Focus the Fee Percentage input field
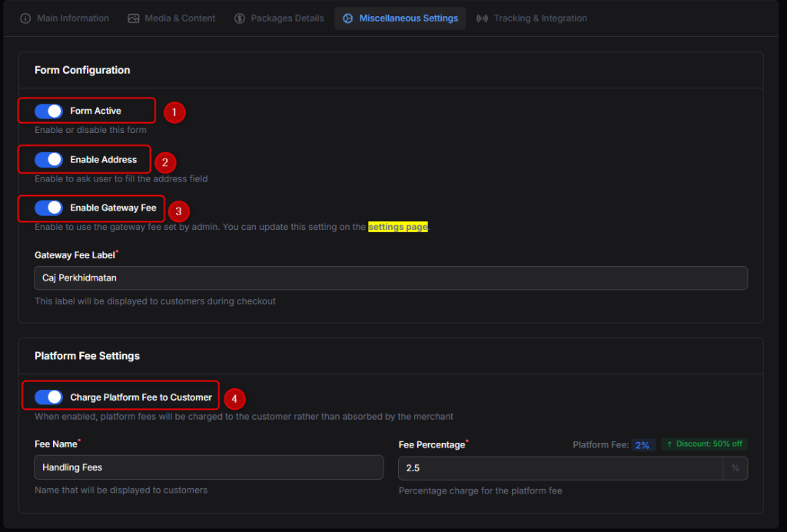Screen dimensions: 787x532 click(x=560, y=468)
